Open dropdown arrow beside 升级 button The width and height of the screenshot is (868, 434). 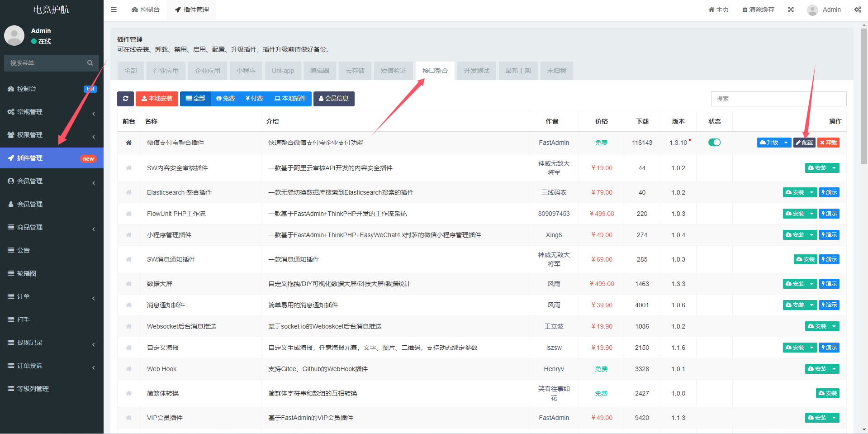(x=786, y=143)
